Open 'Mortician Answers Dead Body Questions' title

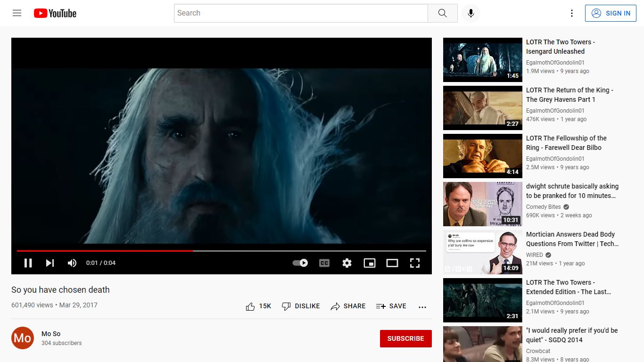click(x=572, y=239)
